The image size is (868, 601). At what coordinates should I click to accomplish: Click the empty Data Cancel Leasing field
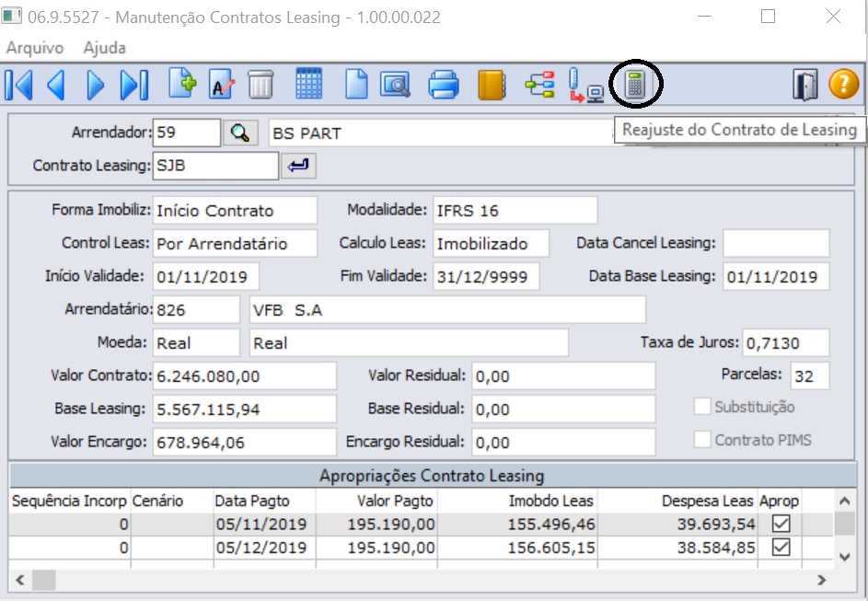tap(776, 244)
